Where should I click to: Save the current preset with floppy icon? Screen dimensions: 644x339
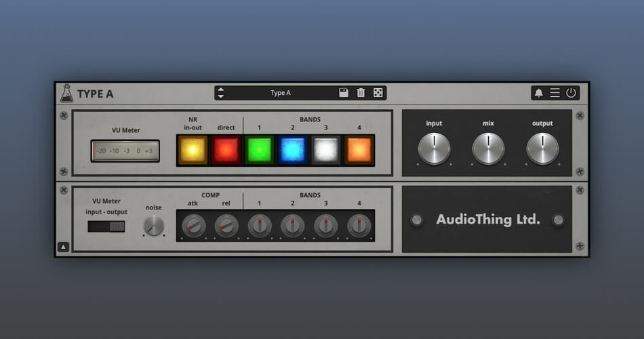[344, 93]
